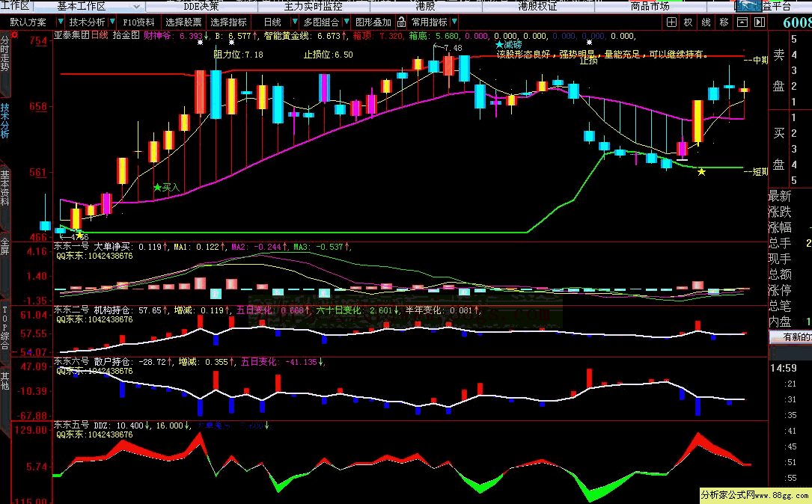Click the 权 (ex-rights adjustment) toolbar icon
This screenshot has width=812, height=504.
[x=689, y=22]
